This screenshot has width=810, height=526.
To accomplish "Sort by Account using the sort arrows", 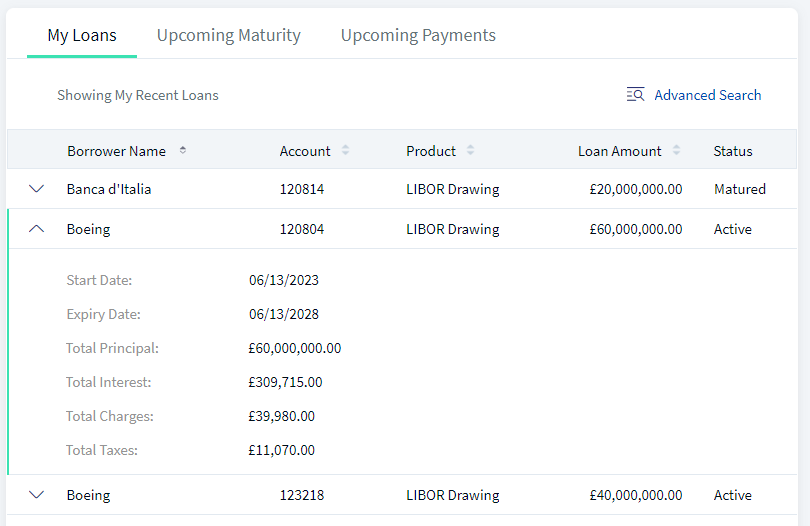I will (346, 150).
